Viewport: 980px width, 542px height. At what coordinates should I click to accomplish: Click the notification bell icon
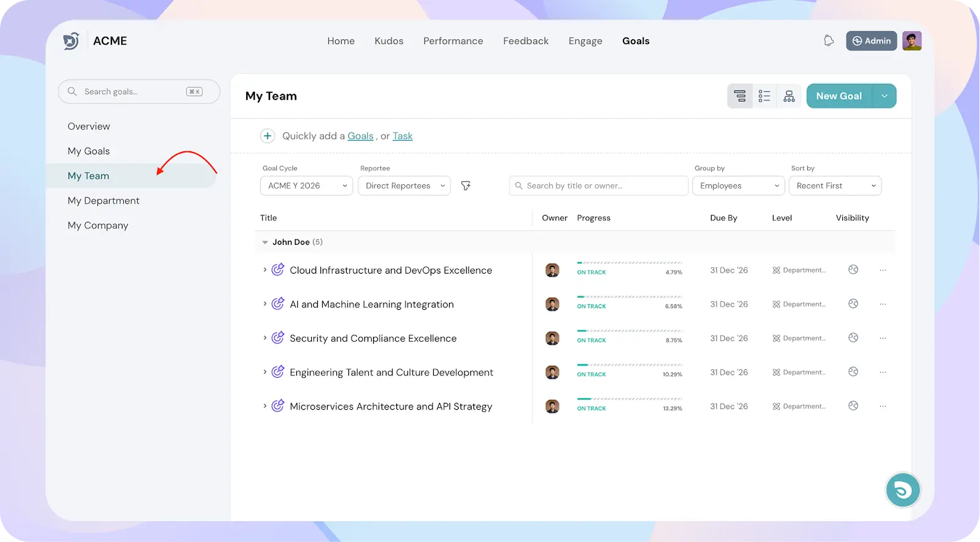pyautogui.click(x=829, y=41)
